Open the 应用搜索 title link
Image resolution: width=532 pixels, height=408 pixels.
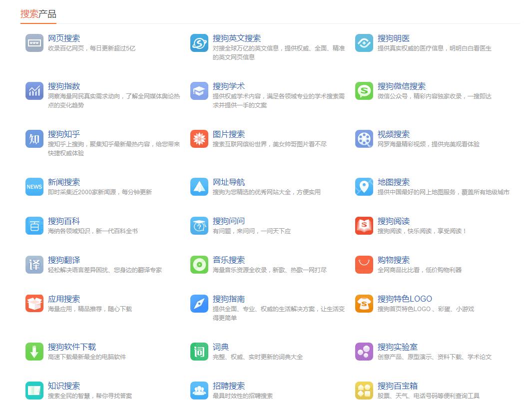64,299
